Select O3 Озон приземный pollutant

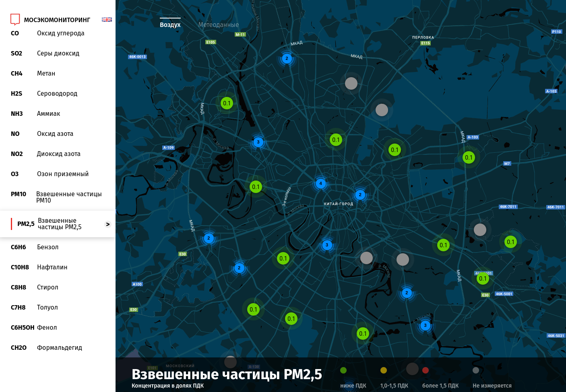pyautogui.click(x=50, y=174)
